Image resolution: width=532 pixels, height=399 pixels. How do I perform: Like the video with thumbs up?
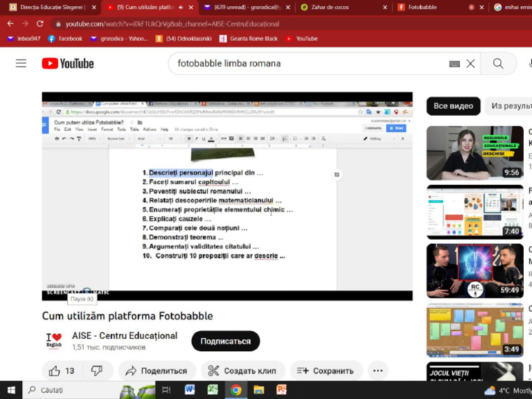pos(62,371)
